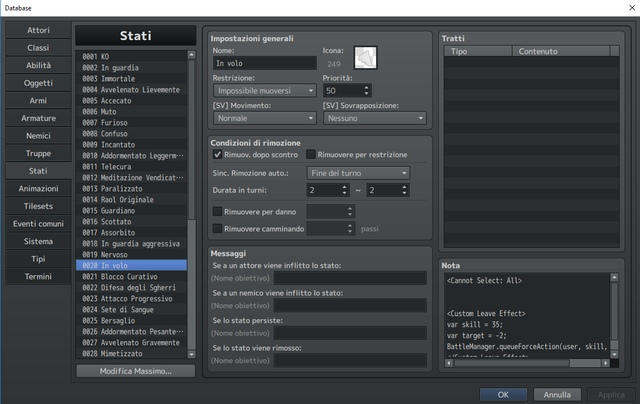Select state 0004 Avvelenato Lievemente
This screenshot has height=404, width=640.
pos(131,89)
